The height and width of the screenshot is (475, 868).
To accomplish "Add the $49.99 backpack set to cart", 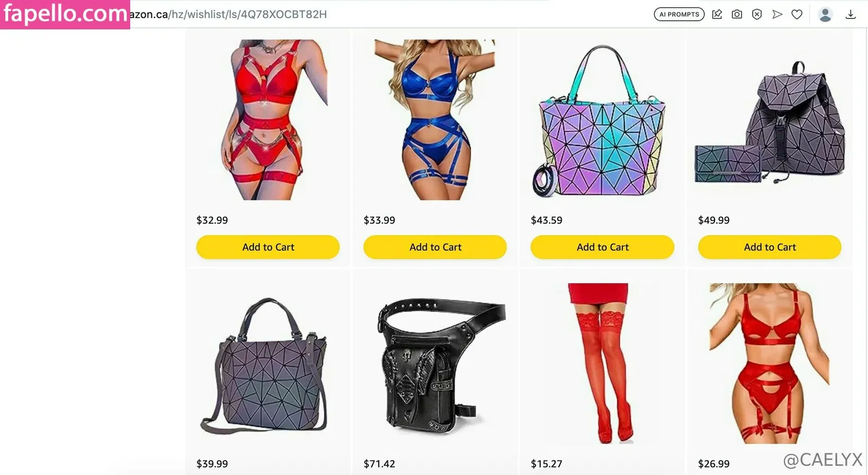I will click(x=770, y=247).
